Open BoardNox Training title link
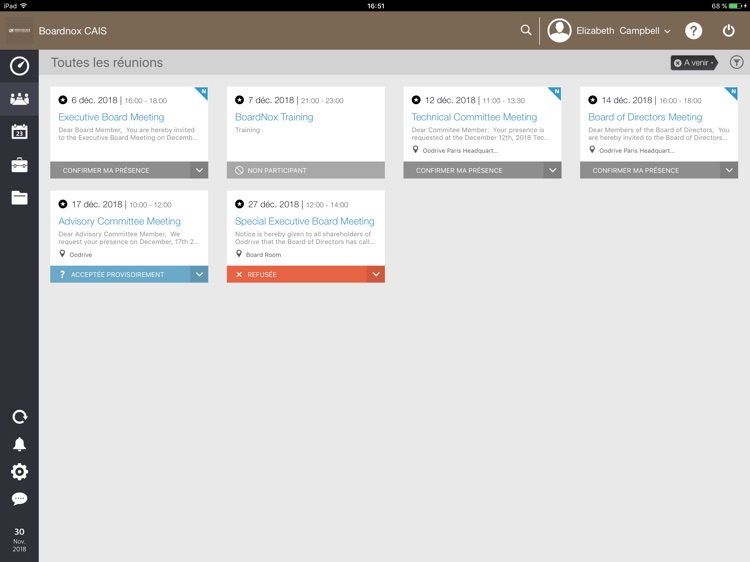Screen dimensions: 750x562 point(274,117)
